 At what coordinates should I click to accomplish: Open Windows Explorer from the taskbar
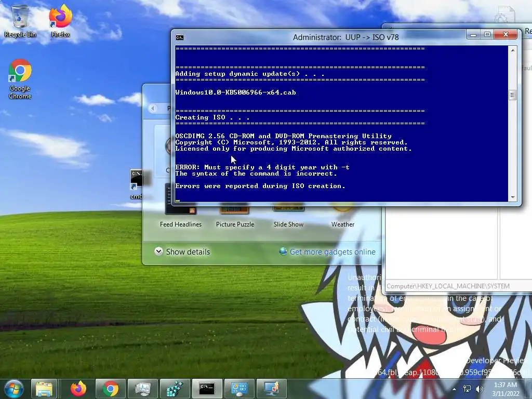[x=44, y=389]
